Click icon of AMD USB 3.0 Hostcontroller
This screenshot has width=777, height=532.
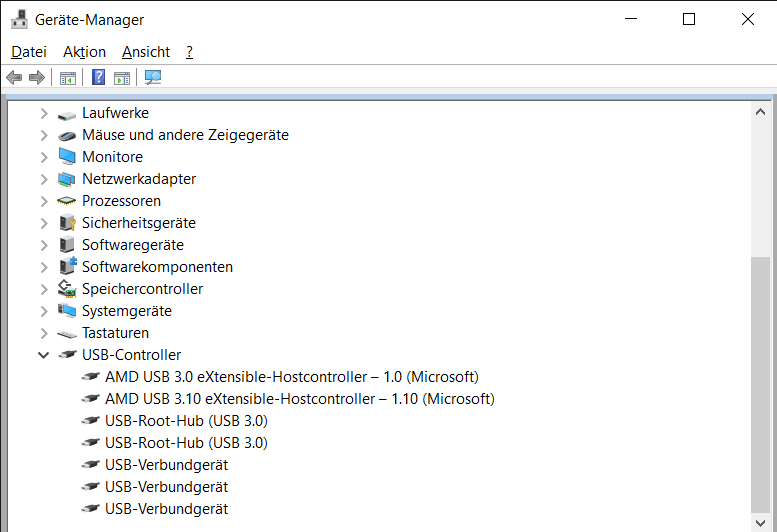point(91,376)
